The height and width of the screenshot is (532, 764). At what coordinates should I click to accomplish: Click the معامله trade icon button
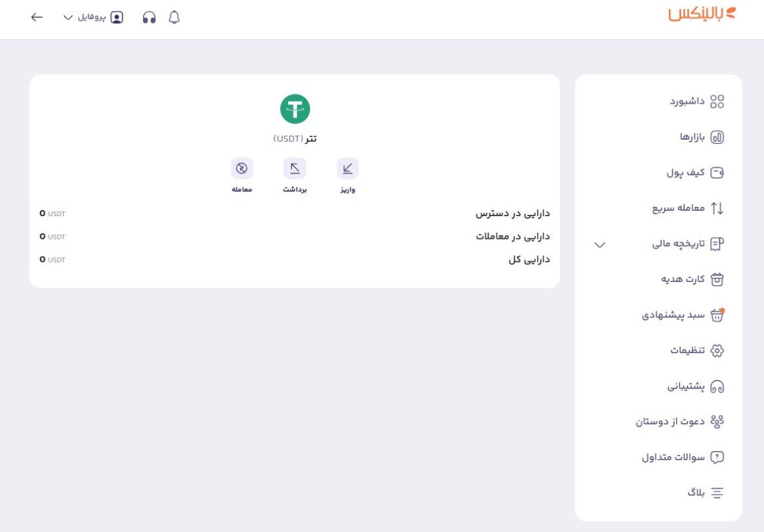242,168
